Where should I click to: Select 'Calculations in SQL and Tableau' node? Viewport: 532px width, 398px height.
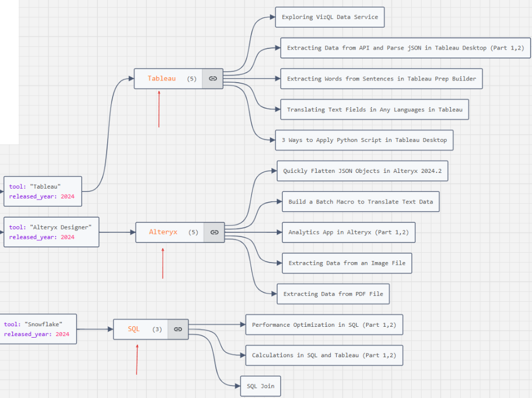(x=324, y=355)
